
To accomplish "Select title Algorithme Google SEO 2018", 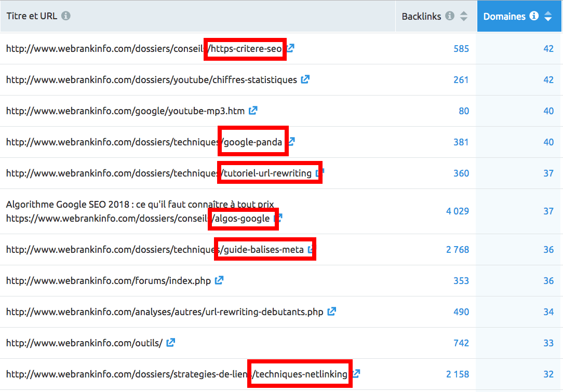I will (x=140, y=204).
